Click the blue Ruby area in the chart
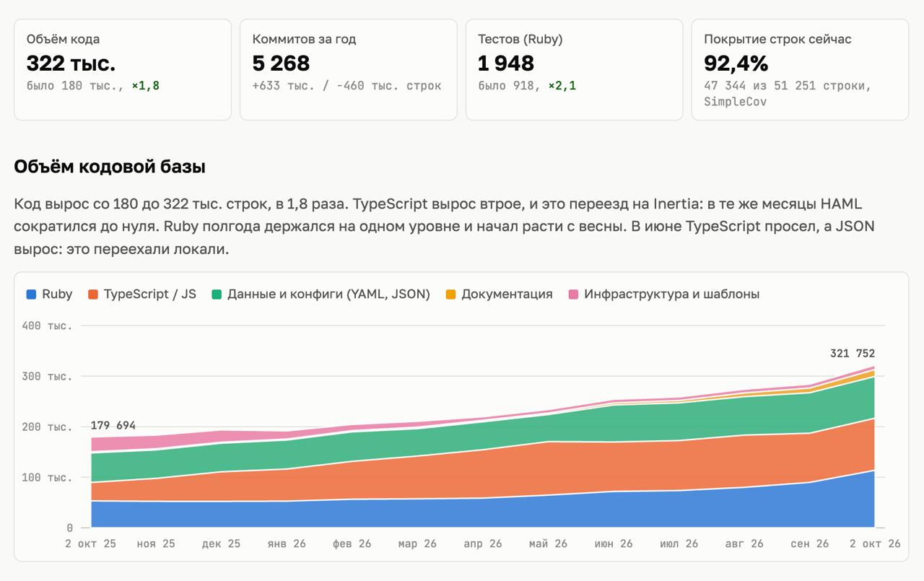Image resolution: width=924 pixels, height=581 pixels. pyautogui.click(x=482, y=514)
